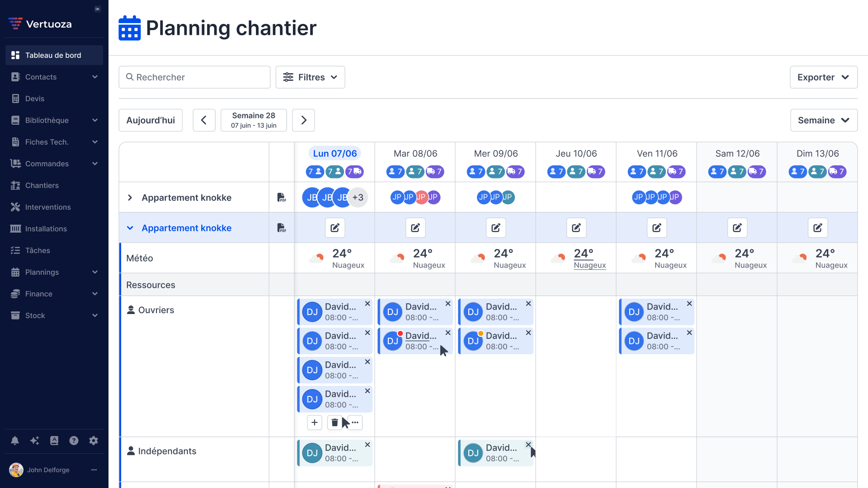Screen dimensions: 868x488
Task: Open the Tableau de bord menu item
Action: coord(53,55)
